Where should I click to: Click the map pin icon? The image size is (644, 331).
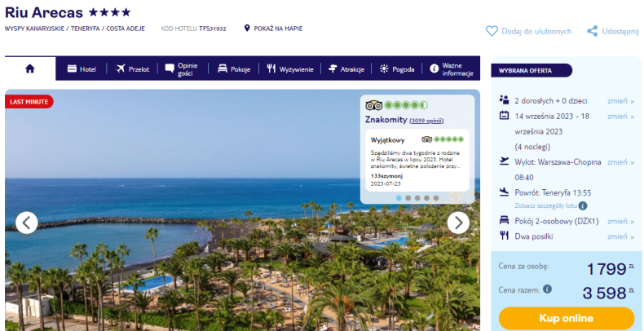tap(247, 29)
